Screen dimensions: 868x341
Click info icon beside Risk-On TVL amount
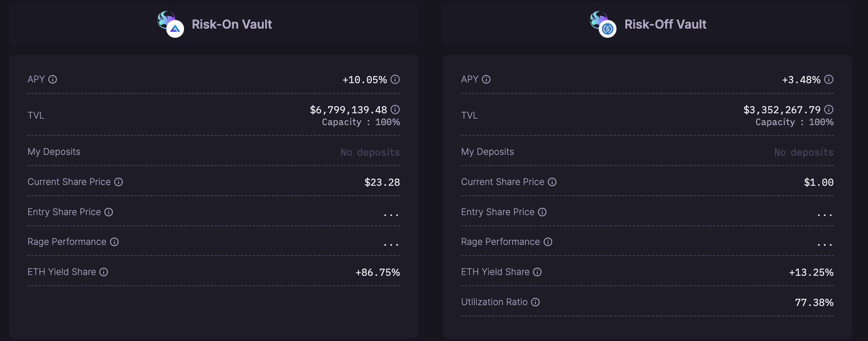tap(395, 109)
